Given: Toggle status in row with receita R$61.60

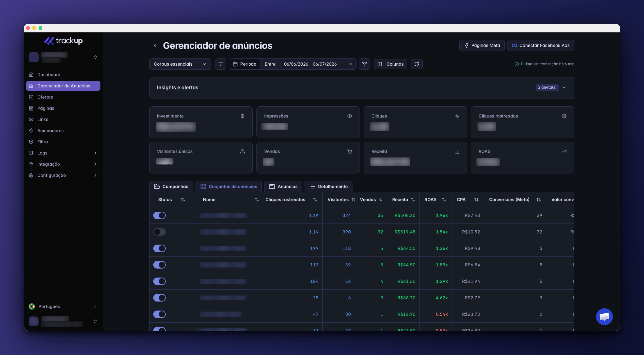Looking at the screenshot, I should [x=160, y=282].
